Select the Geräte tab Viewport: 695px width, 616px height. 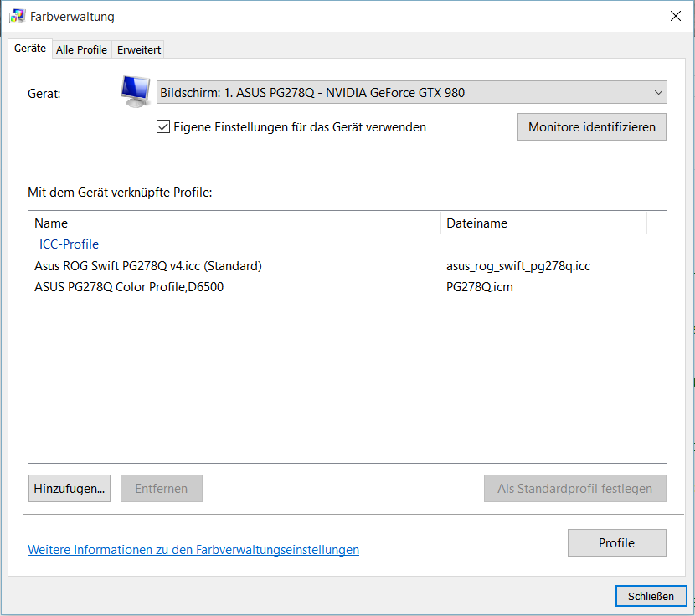pyautogui.click(x=29, y=49)
